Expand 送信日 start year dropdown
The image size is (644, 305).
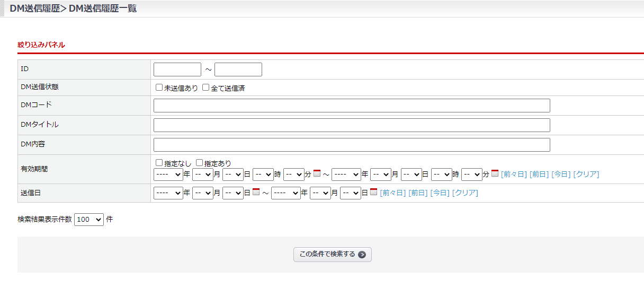(168, 193)
